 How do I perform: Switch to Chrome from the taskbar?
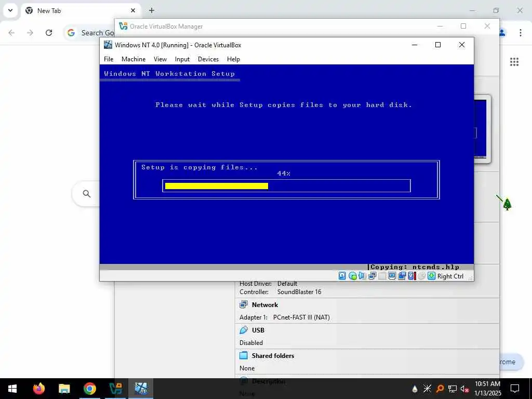click(89, 389)
